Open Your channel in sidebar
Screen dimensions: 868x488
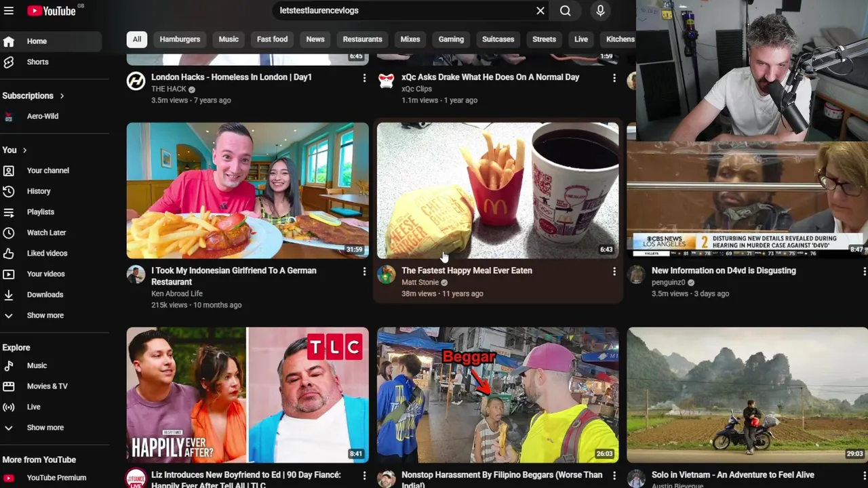click(x=51, y=171)
